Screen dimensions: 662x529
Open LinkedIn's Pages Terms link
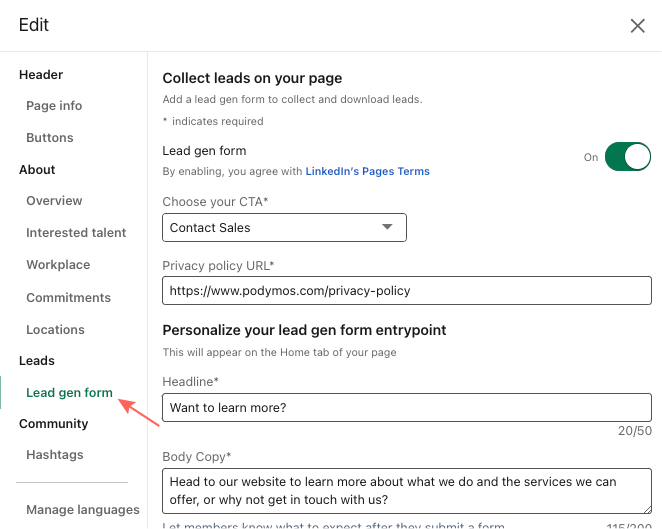click(367, 172)
